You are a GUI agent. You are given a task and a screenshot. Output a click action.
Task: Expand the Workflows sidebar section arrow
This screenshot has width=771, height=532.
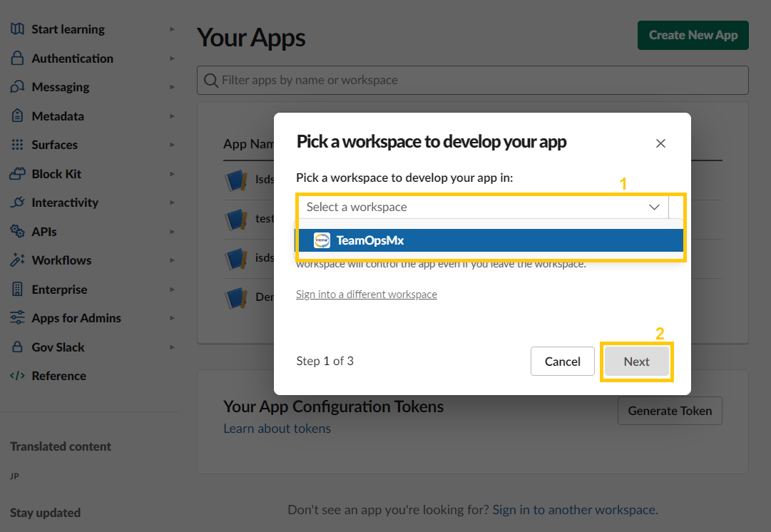click(x=172, y=260)
